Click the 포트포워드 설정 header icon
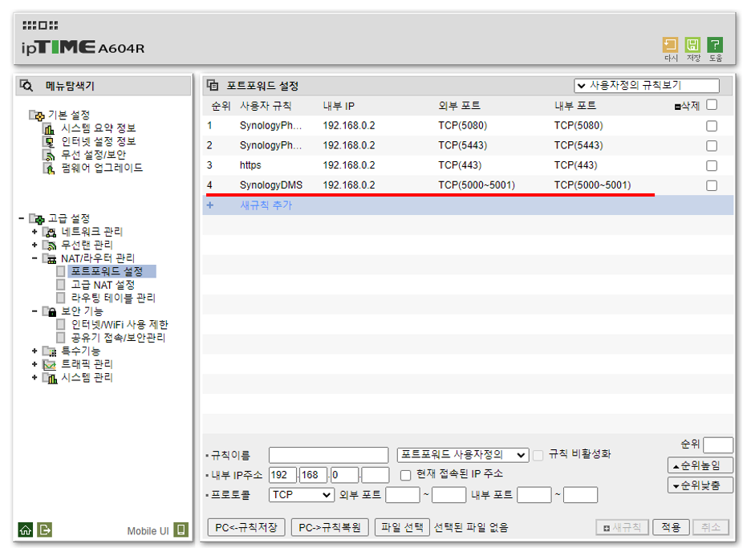 pyautogui.click(x=212, y=86)
